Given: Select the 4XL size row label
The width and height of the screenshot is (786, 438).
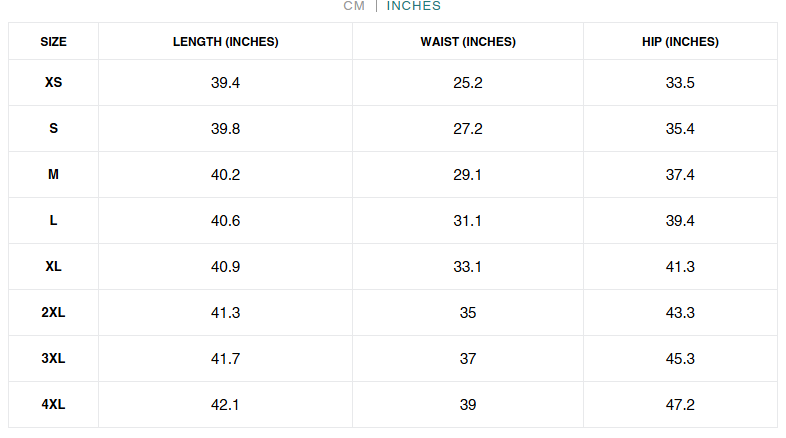Looking at the screenshot, I should (54, 404).
